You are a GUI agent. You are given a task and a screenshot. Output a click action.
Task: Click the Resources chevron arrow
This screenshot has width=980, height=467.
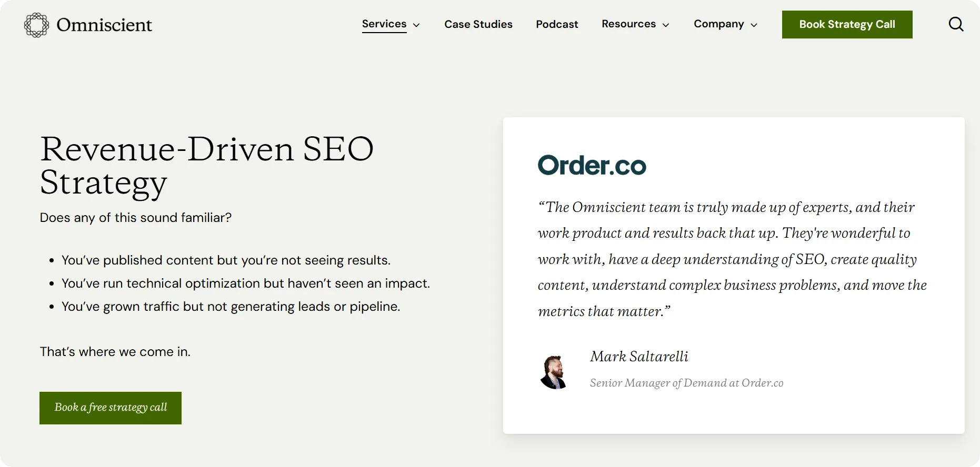click(x=665, y=25)
